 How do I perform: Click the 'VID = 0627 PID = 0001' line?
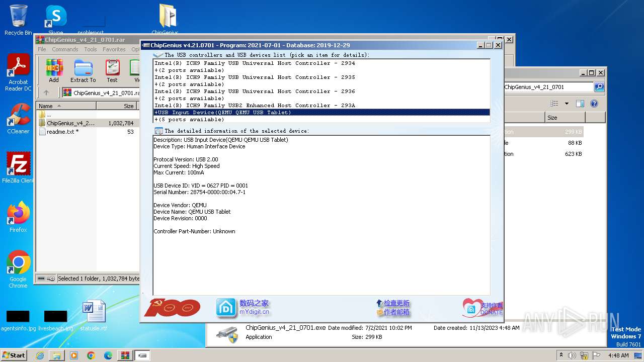click(219, 186)
